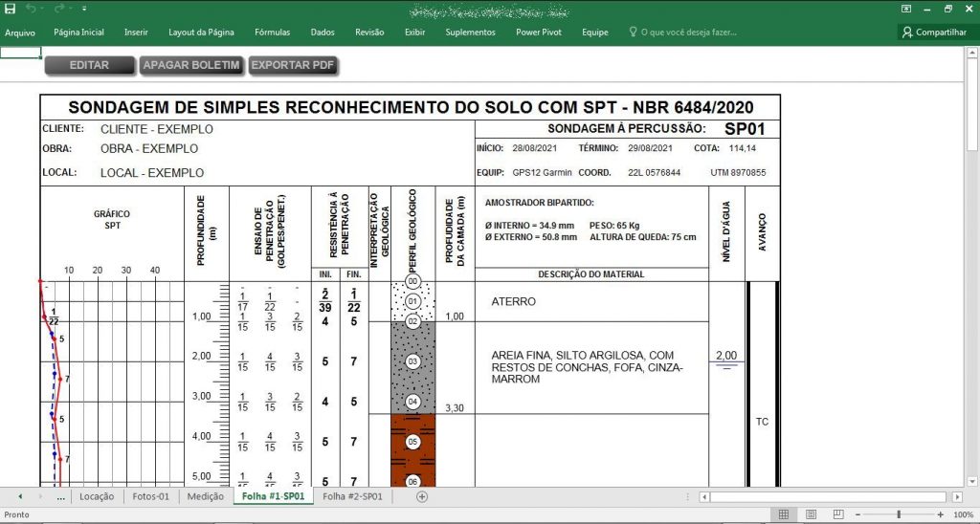Viewport: 980px width, 524px height.
Task: Switch to Inserir ribbon tab
Action: pos(136,33)
